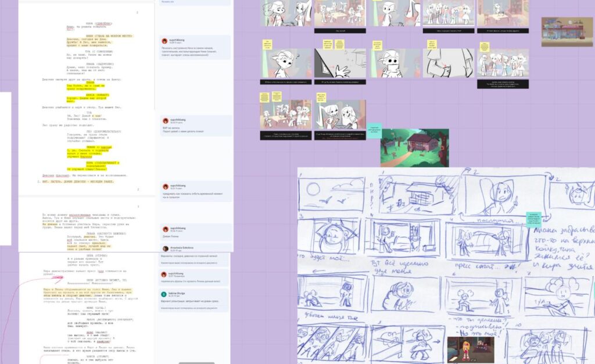This screenshot has height=364, width=595.
Task: Select the frame with the blue music note
Action: pos(286,63)
